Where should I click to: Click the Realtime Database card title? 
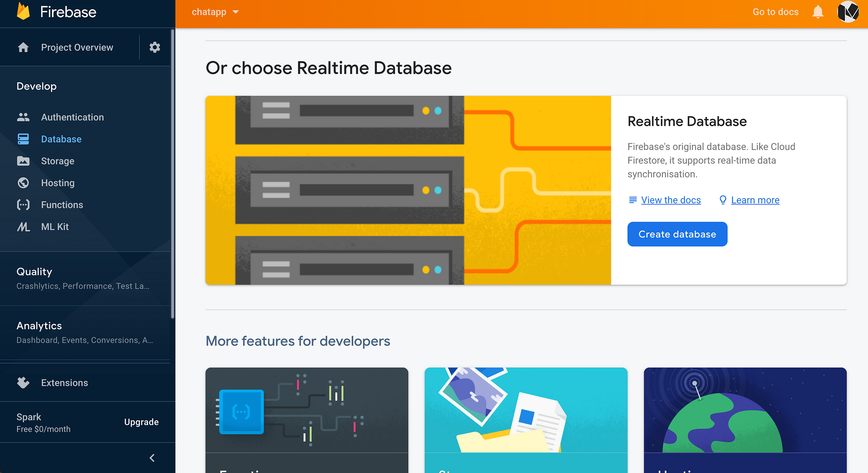[687, 121]
